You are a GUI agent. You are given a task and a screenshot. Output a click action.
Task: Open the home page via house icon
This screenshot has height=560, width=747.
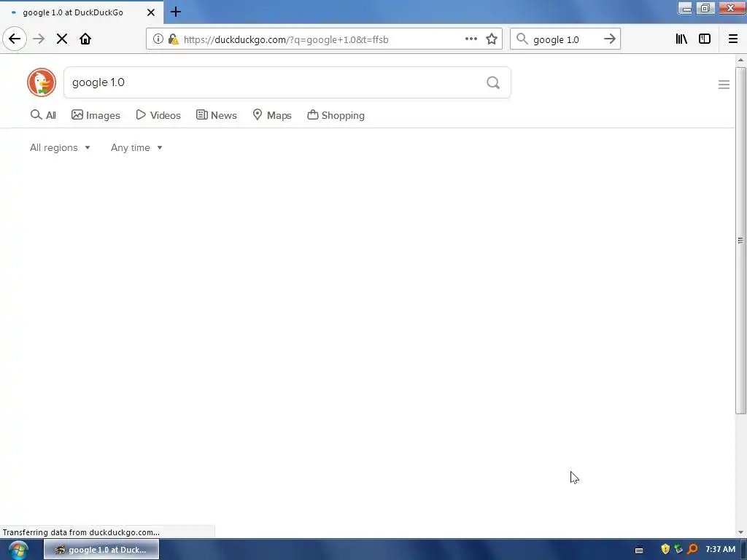pos(85,39)
